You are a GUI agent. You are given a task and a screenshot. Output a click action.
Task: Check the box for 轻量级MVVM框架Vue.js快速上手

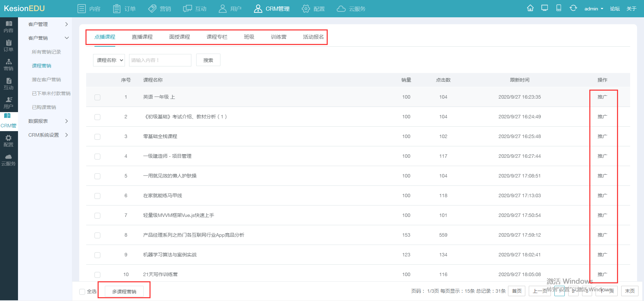pos(98,216)
